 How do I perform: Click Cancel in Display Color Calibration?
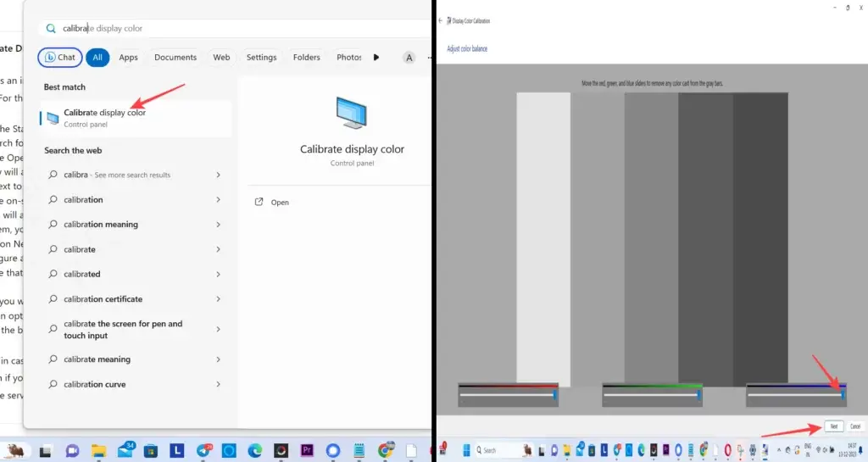pyautogui.click(x=854, y=426)
